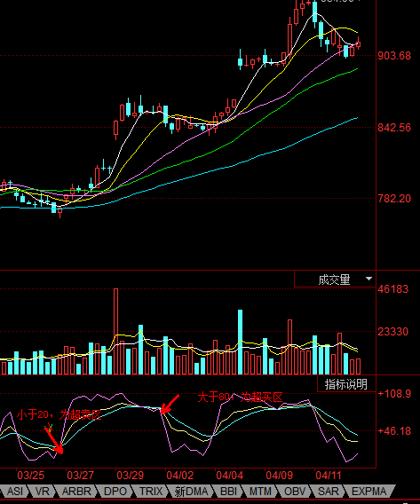Select the BBI indicator tab
This screenshot has height=504, width=420.
(x=228, y=492)
